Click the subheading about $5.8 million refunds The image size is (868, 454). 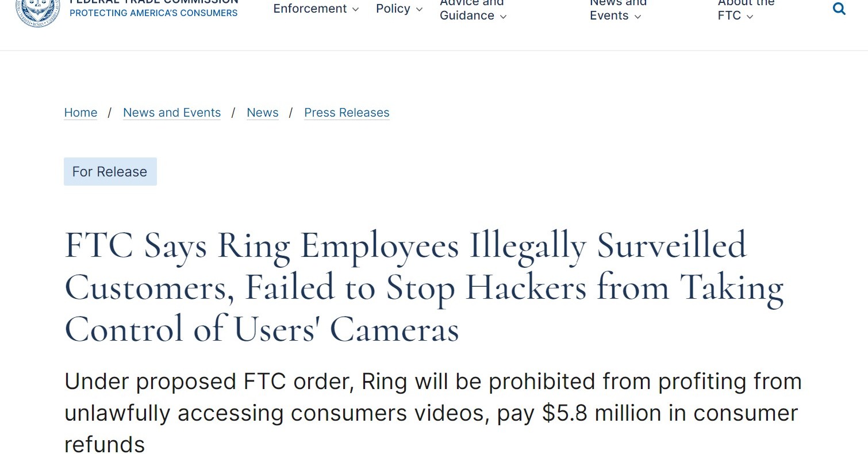(432, 413)
